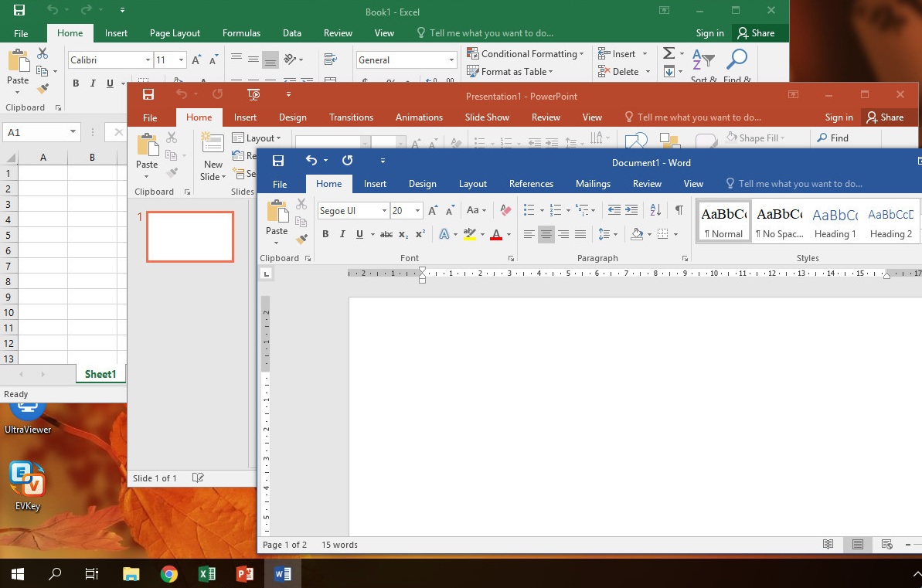Toggle Italic in the Excel ribbon
The image size is (922, 588).
(92, 83)
